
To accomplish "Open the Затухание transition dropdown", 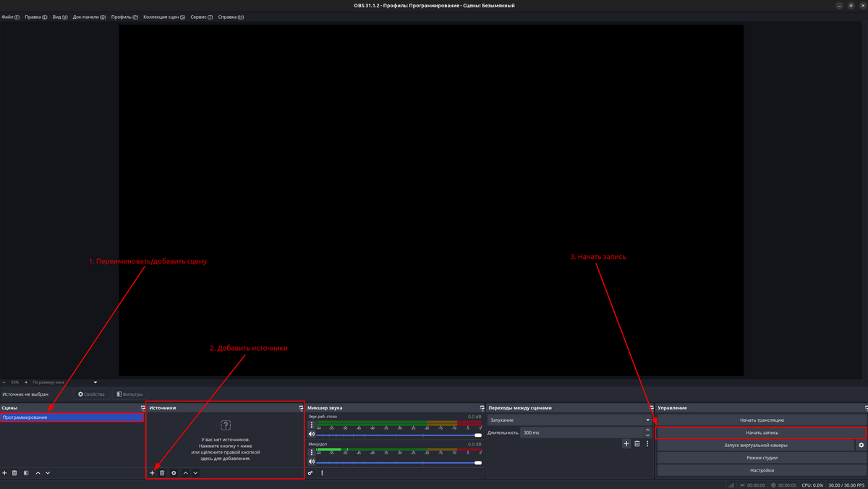I will coord(569,420).
